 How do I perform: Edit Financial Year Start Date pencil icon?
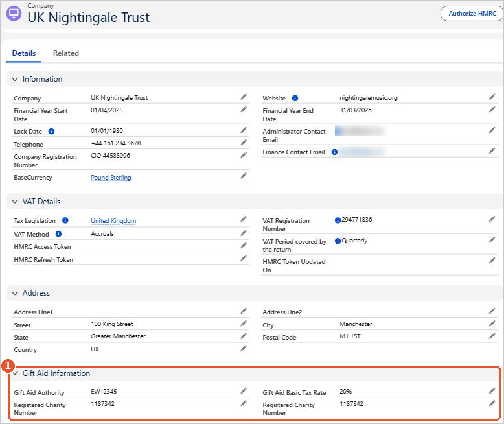coord(244,110)
